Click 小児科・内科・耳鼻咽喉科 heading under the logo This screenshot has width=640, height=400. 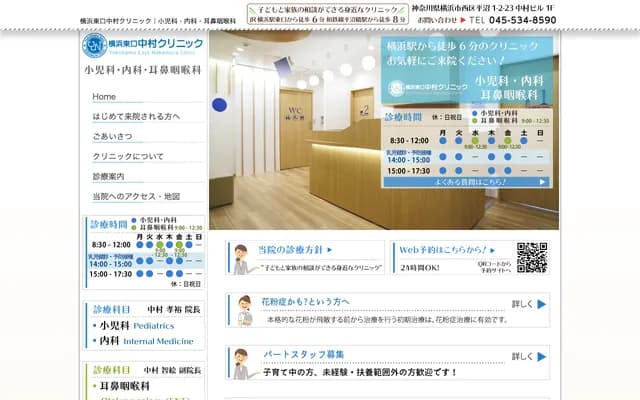143,70
